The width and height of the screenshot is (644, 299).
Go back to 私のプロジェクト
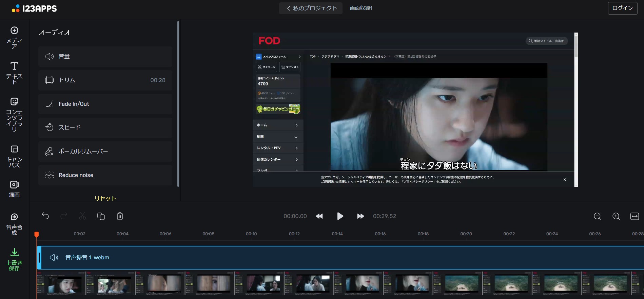pyautogui.click(x=311, y=8)
